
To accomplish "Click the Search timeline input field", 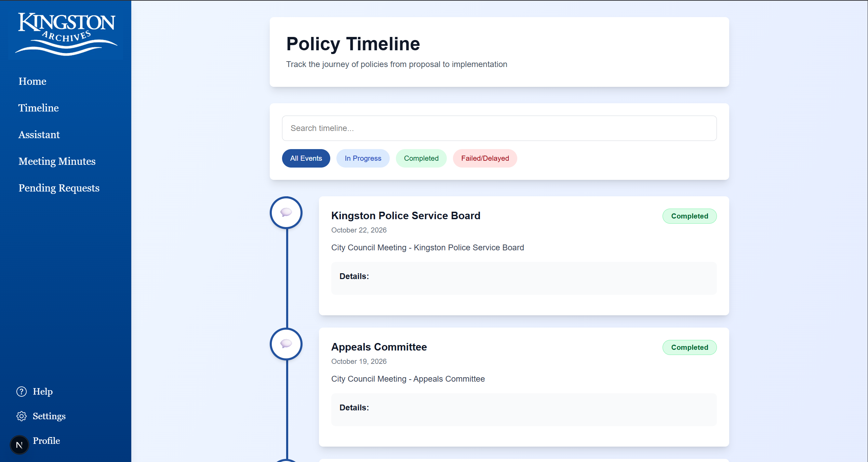I will (499, 128).
